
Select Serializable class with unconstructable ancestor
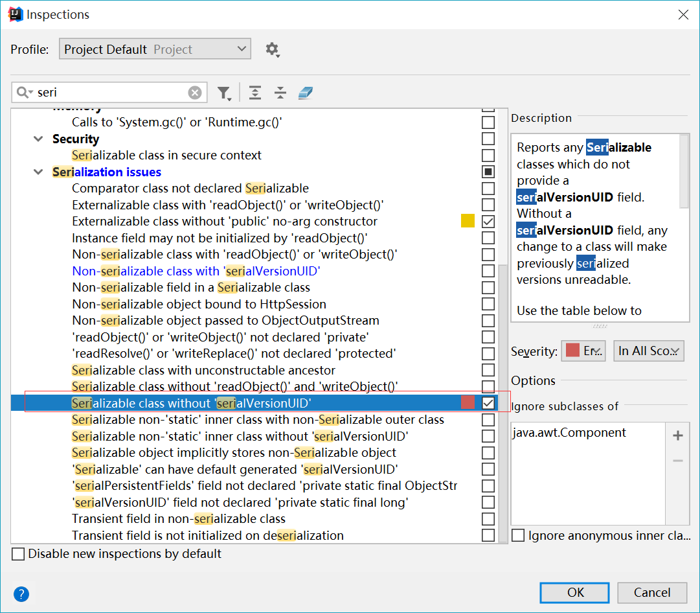tap(203, 370)
